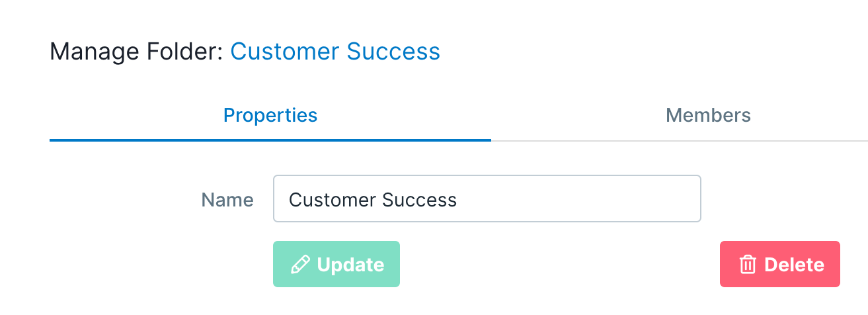Click the word Delete on red button
The height and width of the screenshot is (315, 868).
tap(794, 265)
